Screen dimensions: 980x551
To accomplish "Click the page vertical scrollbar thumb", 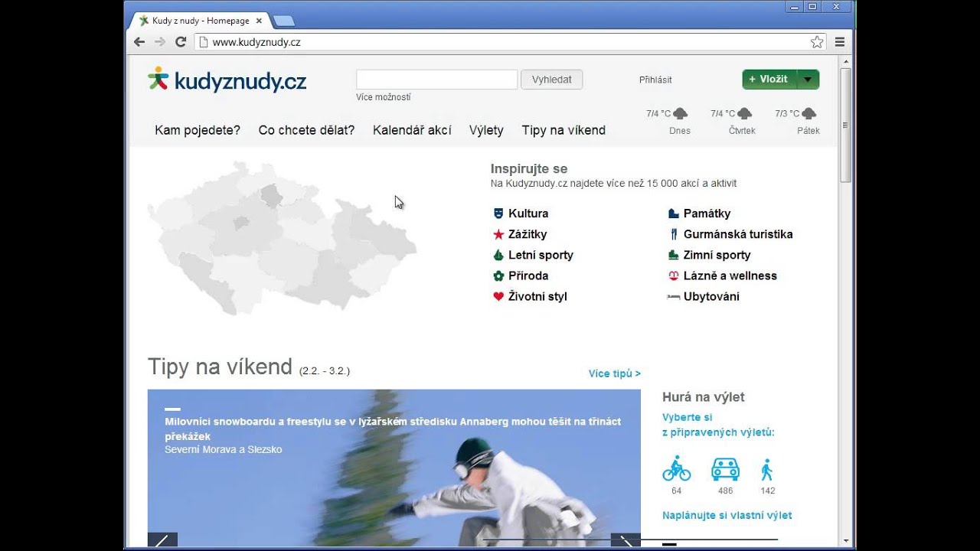I will click(845, 124).
